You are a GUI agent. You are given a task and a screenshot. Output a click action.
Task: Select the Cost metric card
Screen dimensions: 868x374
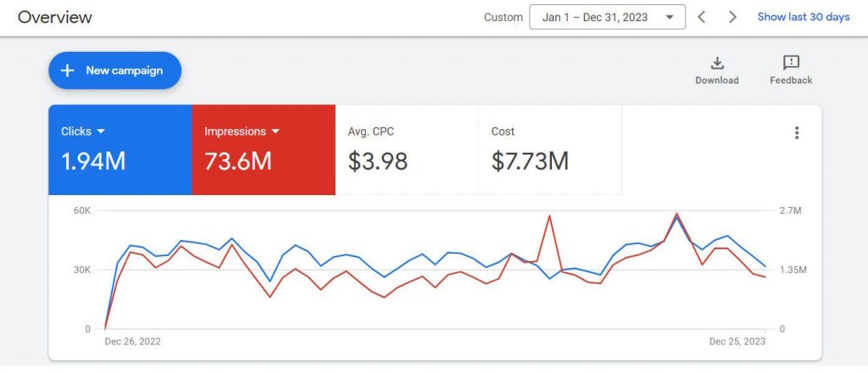(549, 150)
